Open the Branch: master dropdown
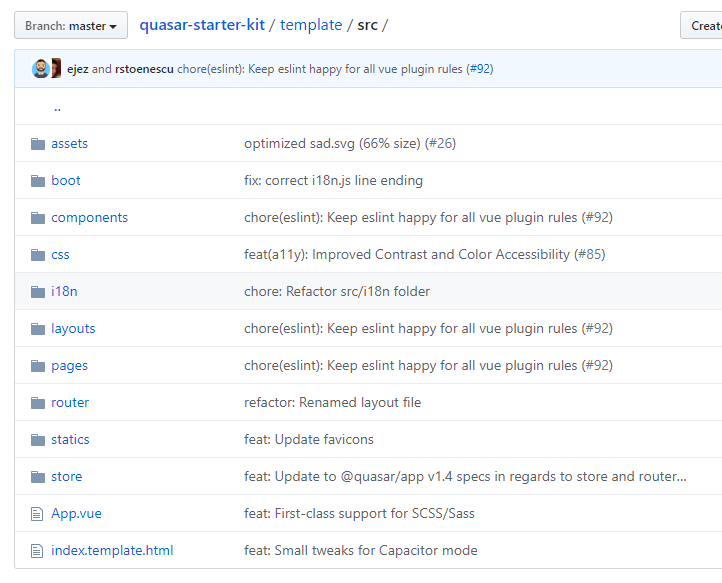This screenshot has height=583, width=722. [71, 25]
